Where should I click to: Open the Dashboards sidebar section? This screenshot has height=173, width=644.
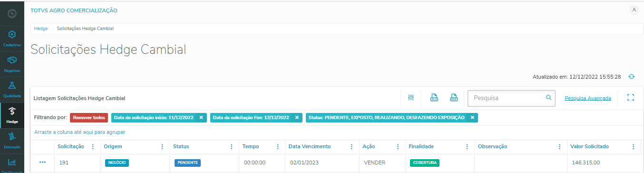12,165
